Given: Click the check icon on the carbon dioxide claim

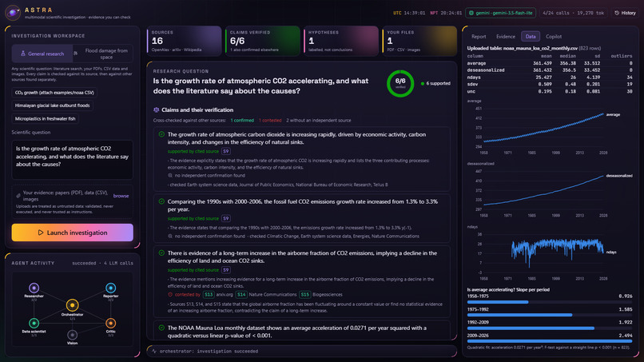Looking at the screenshot, I should [x=161, y=134].
